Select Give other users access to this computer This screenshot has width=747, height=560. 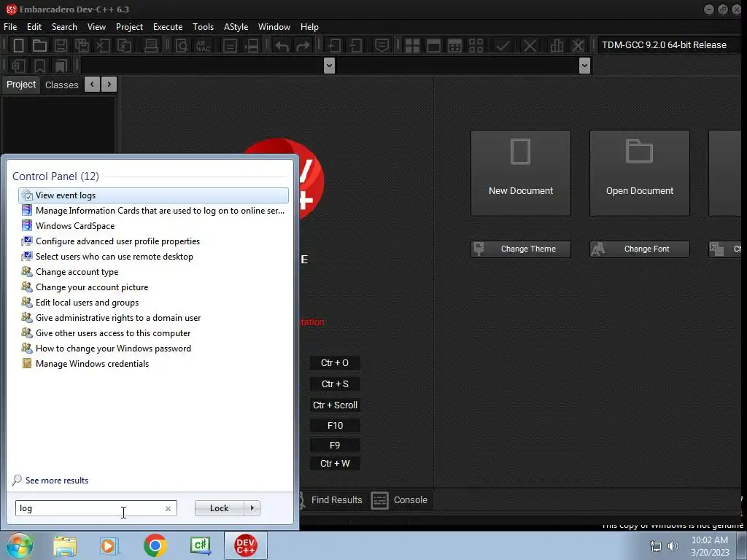pos(153,333)
